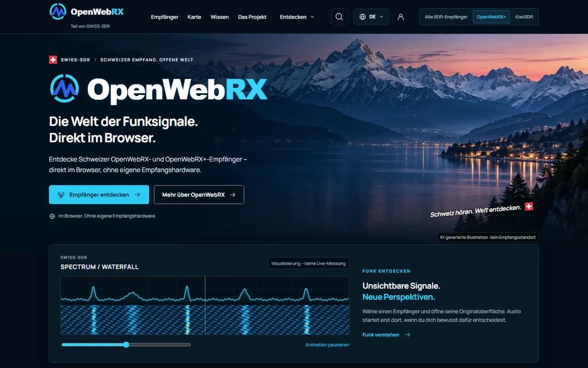Click Teil von SWISS-SDR link

(90, 26)
